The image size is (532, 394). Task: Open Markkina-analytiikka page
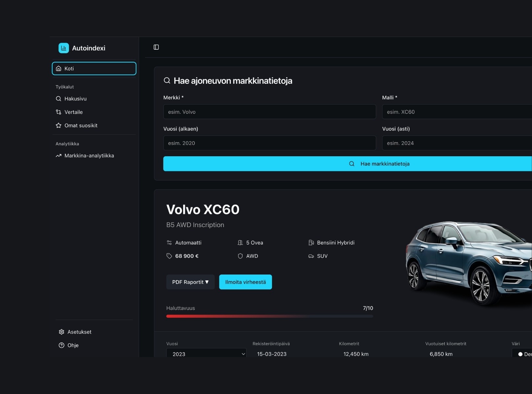click(94, 156)
